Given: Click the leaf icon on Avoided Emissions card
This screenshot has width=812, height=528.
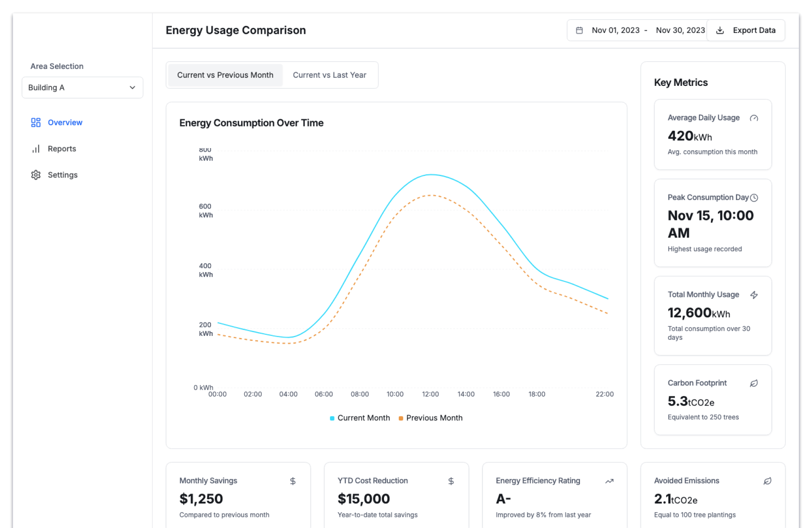Looking at the screenshot, I should tap(767, 481).
